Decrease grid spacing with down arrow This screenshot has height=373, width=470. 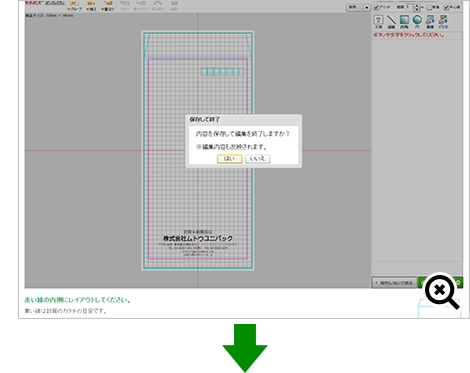pyautogui.click(x=416, y=9)
